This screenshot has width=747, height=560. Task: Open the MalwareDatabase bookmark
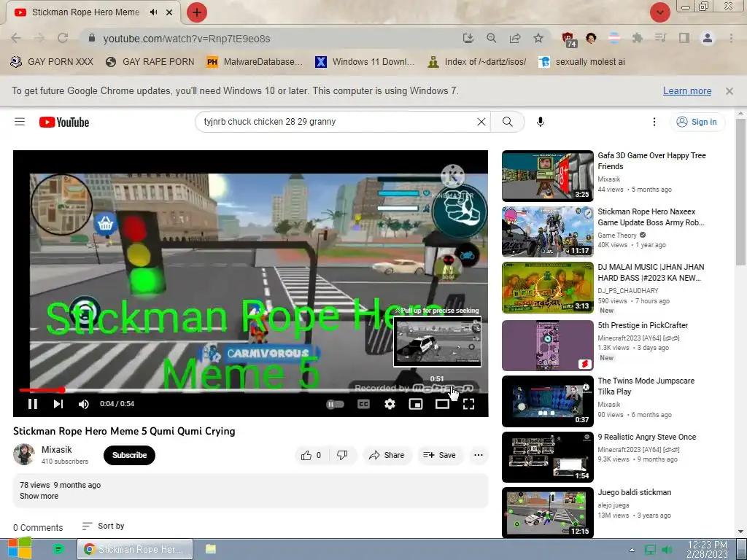[255, 62]
